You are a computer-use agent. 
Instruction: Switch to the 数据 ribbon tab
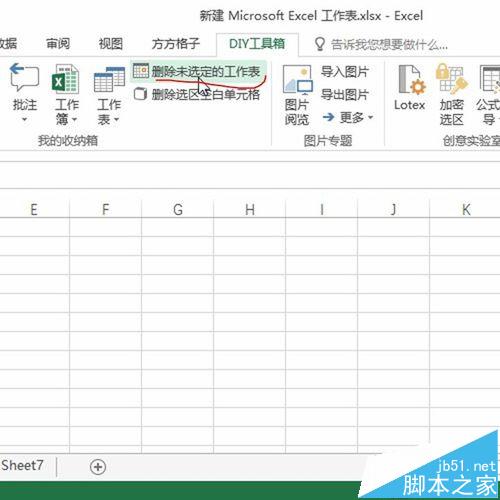[8, 43]
